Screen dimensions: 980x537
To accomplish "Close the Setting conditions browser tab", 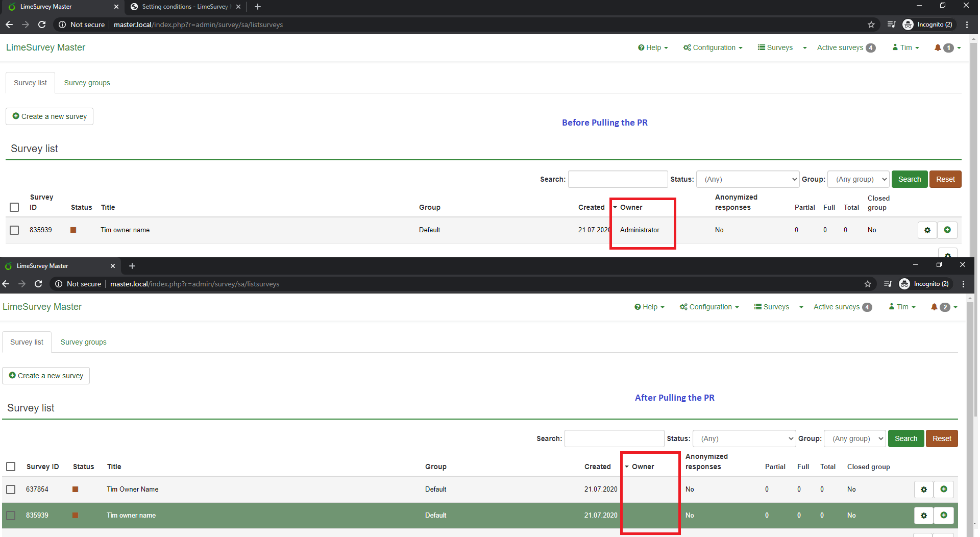I will pos(238,7).
